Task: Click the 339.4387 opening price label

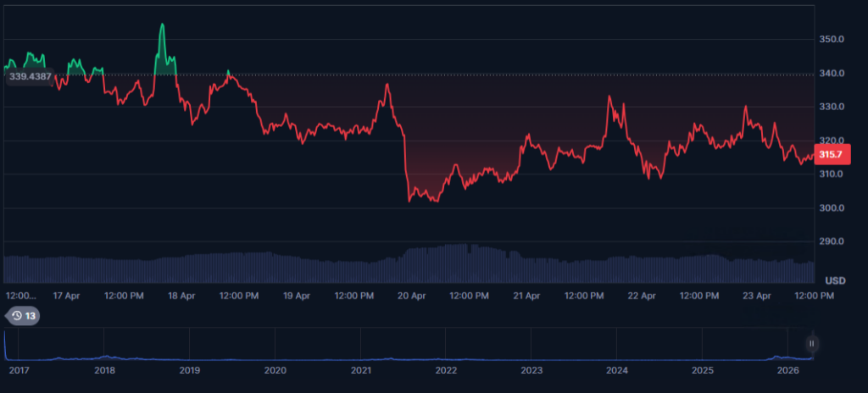Action: pos(30,77)
